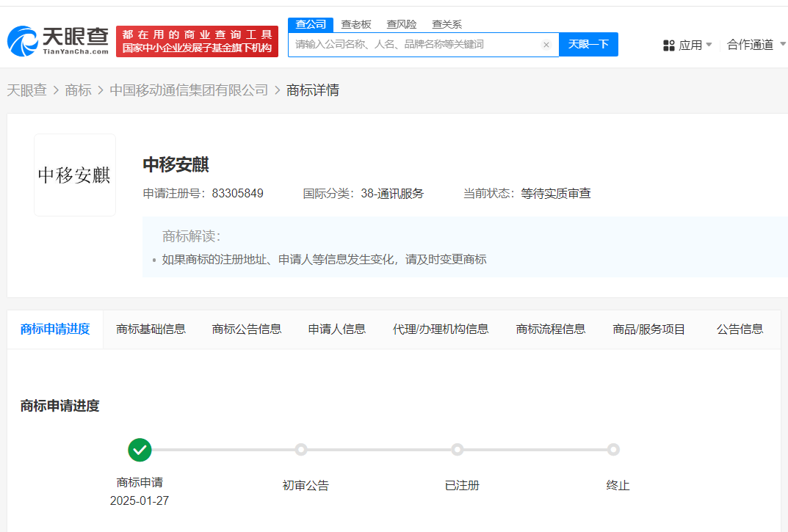Click the 应用 grid icon
The height and width of the screenshot is (532, 788).
(x=668, y=45)
